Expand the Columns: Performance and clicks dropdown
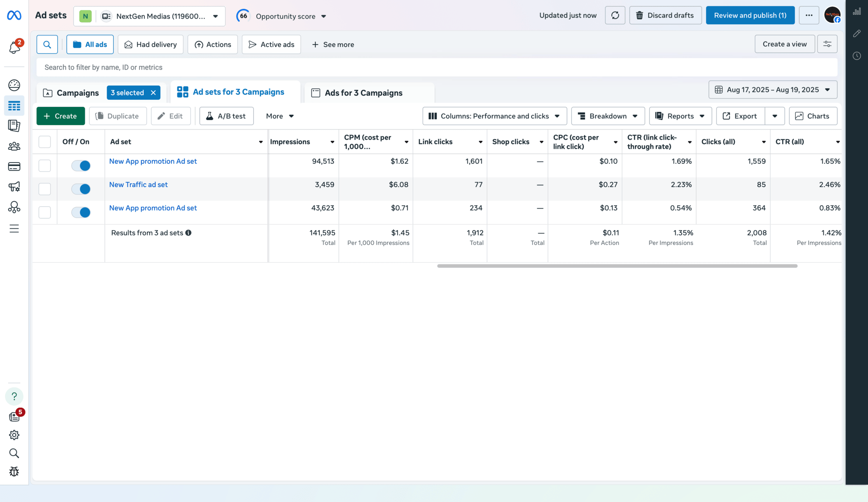 click(494, 116)
